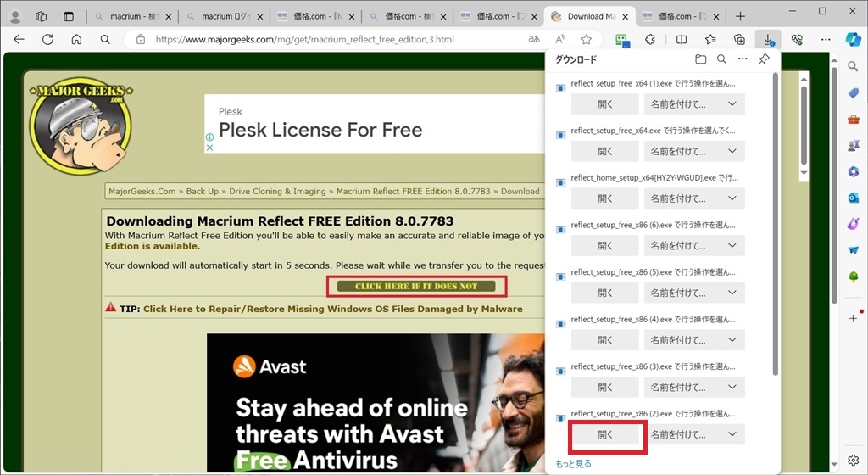Expand save options for reflect_setup_free_x64 (1).exe
The width and height of the screenshot is (868, 475).
732,104
